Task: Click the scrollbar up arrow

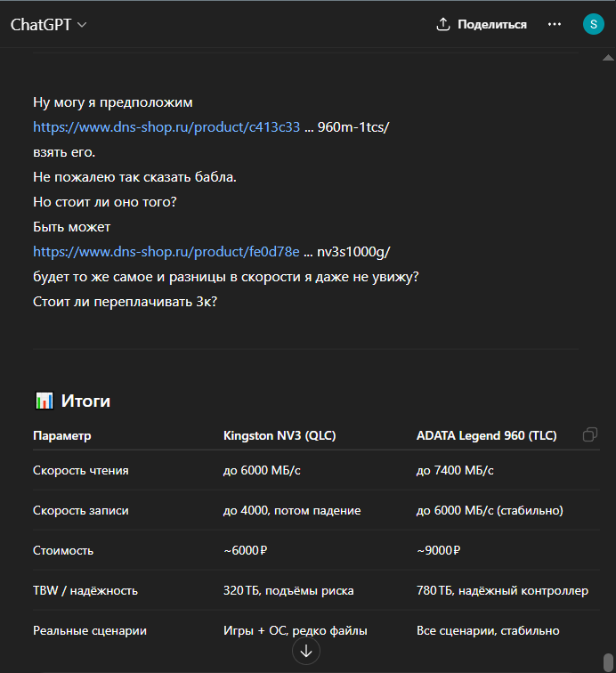Action: point(608,58)
